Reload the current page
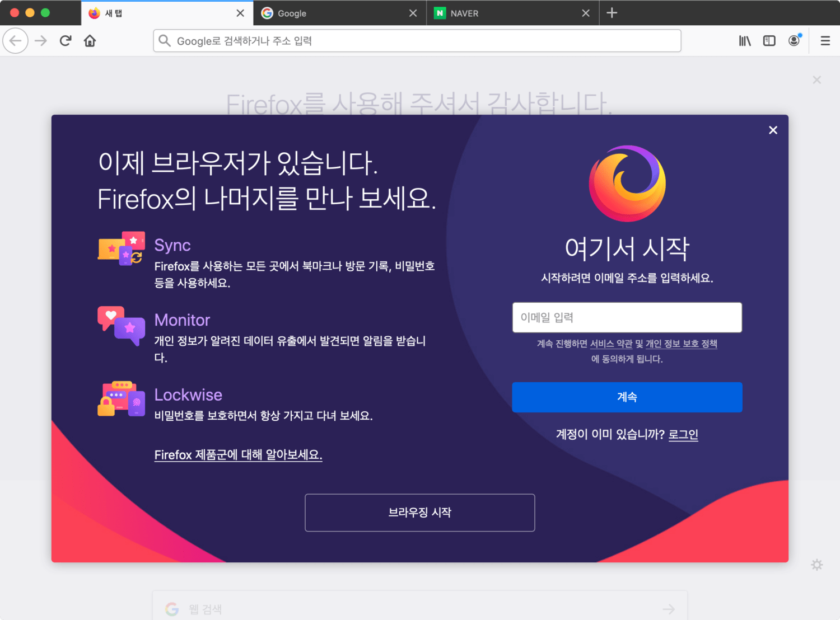Viewport: 840px width, 620px height. pos(66,41)
